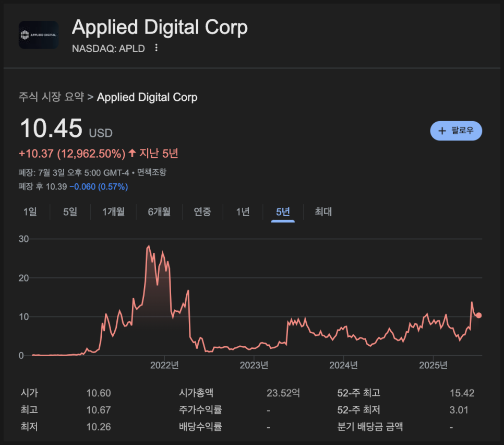Click the Applied Digital logo thumbnail

coord(39,35)
